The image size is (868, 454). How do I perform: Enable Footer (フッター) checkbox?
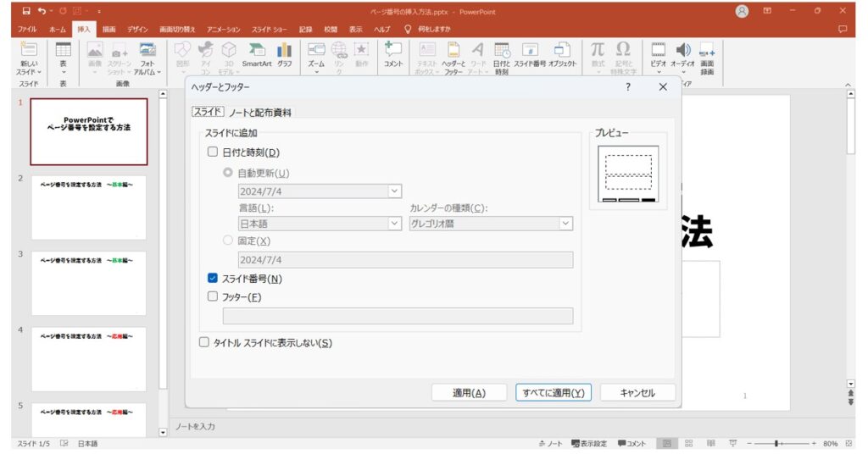213,296
